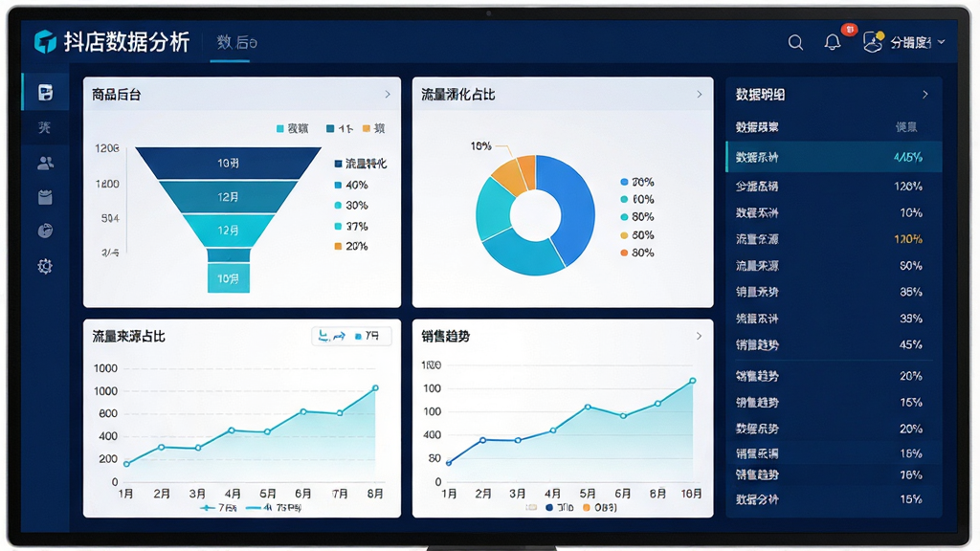Toggle the 60% legend entry of the donut chart
The height and width of the screenshot is (551, 980).
(636, 199)
